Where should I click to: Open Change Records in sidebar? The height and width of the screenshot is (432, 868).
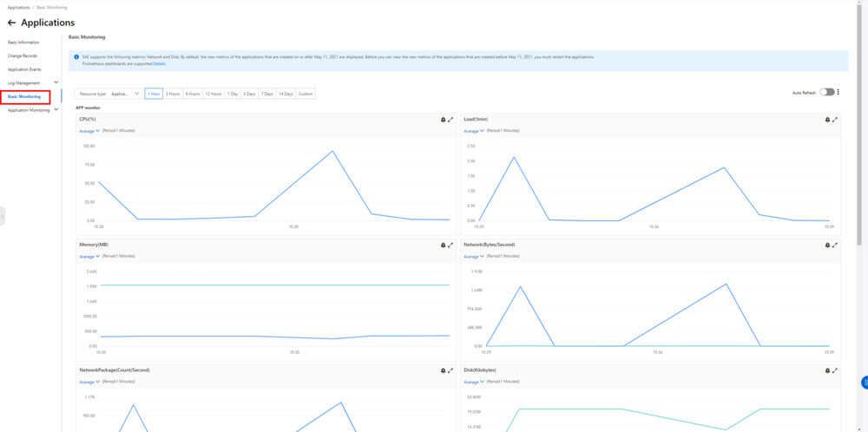click(23, 56)
